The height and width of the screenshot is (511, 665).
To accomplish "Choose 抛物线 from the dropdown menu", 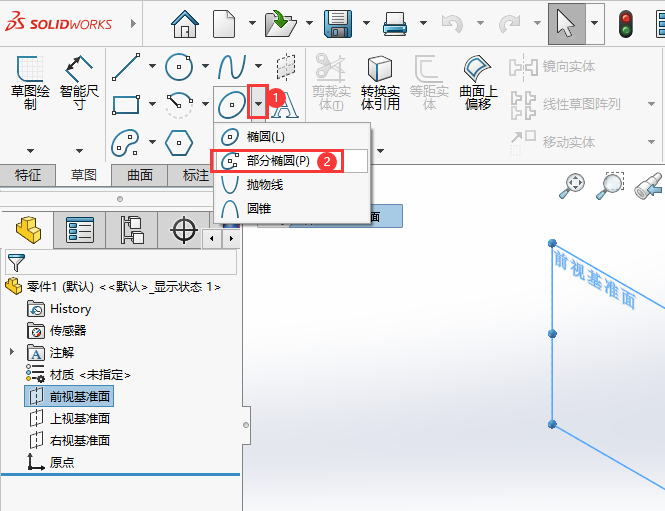I will tap(291, 184).
